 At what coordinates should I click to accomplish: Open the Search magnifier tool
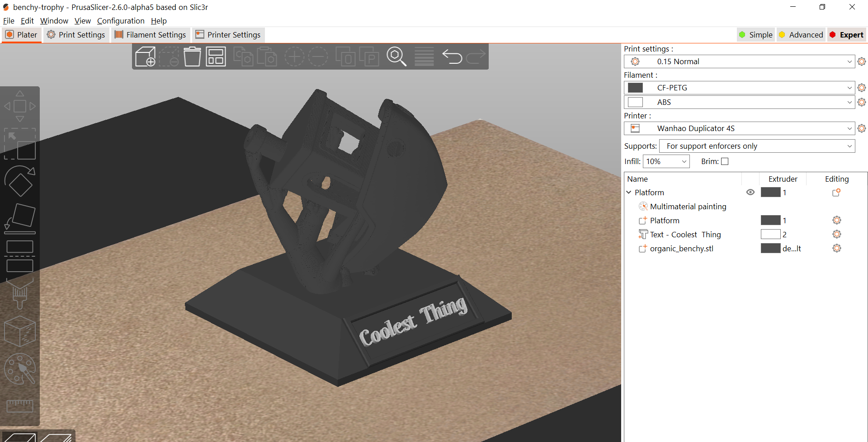pyautogui.click(x=396, y=56)
